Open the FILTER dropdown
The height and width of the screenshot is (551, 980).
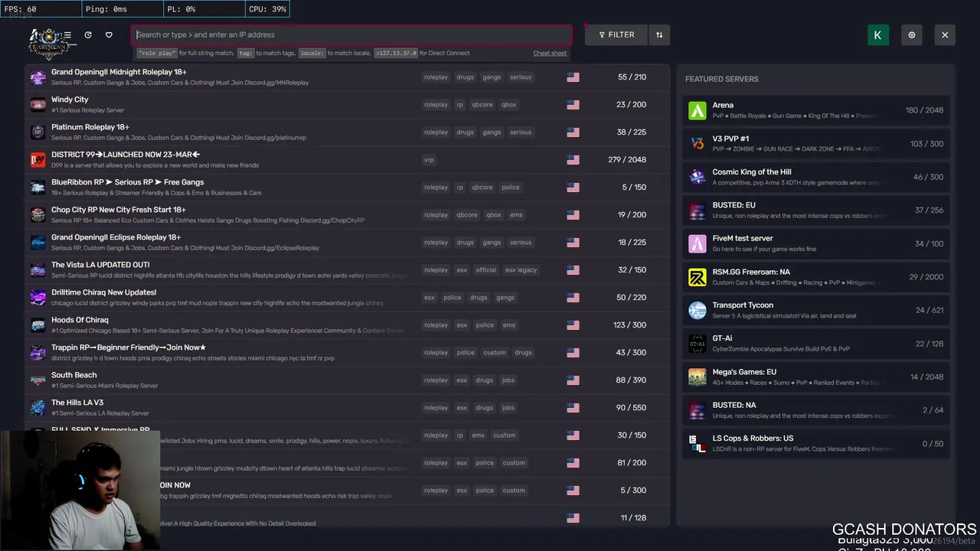coord(616,34)
